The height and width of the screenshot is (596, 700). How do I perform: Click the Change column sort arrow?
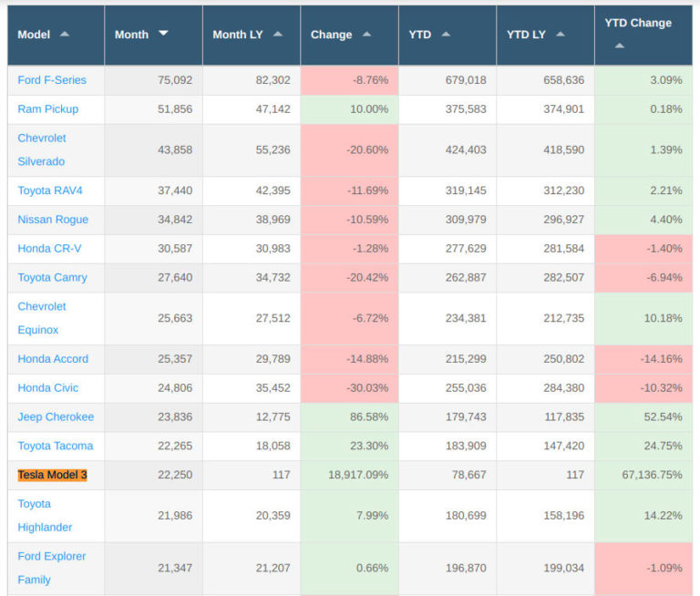coord(367,34)
